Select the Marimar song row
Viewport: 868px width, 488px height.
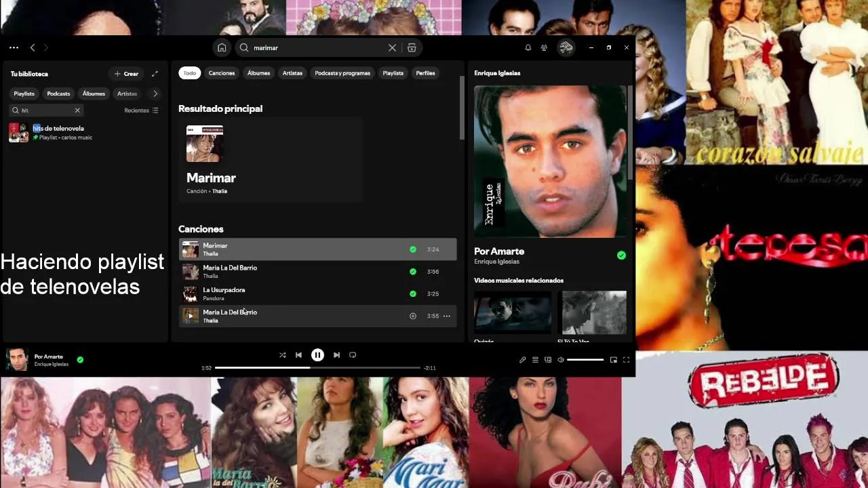point(317,249)
